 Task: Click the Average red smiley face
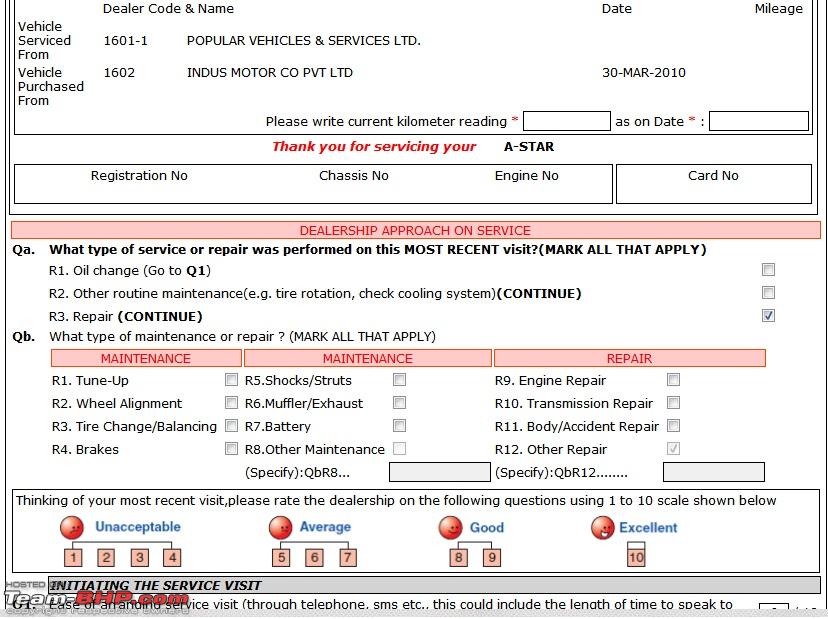coord(280,528)
